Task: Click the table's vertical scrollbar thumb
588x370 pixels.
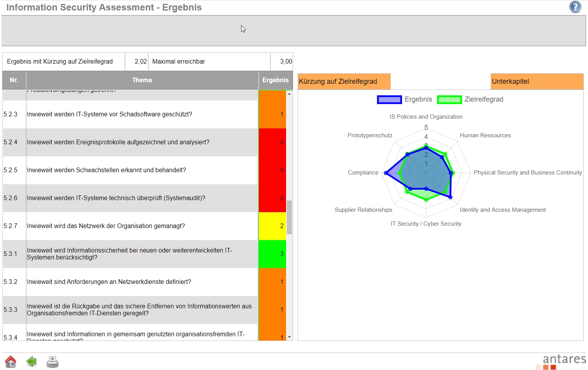Action: coord(289,217)
